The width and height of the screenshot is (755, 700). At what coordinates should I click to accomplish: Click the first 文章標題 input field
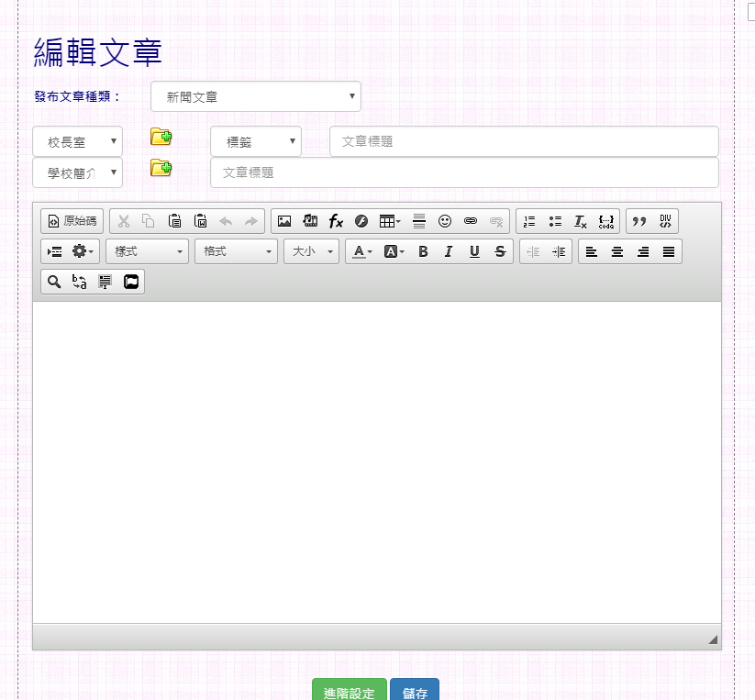click(523, 141)
